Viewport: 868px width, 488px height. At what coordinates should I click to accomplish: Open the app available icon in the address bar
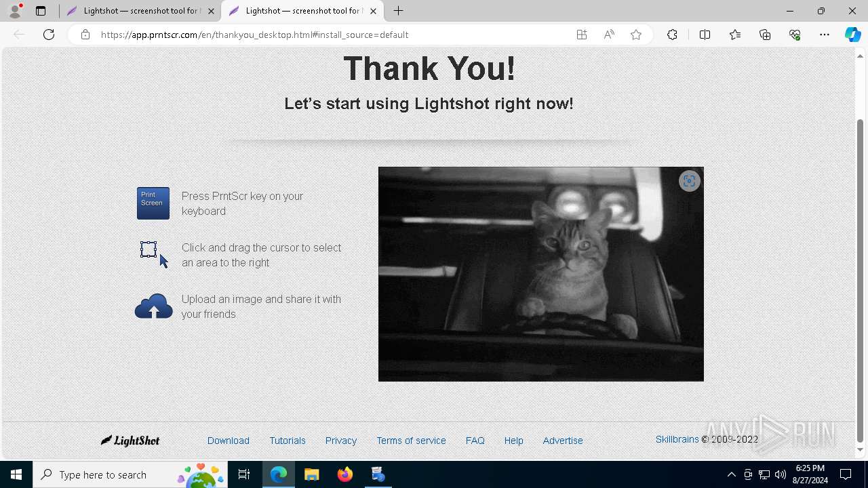[582, 35]
